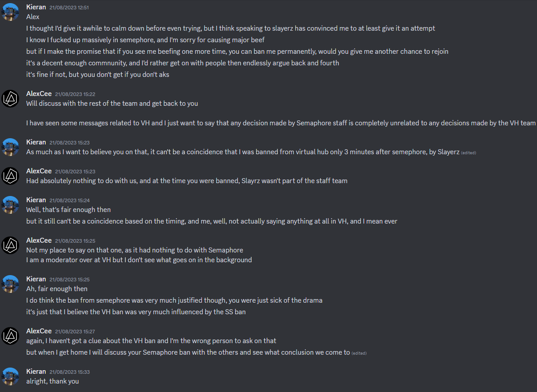Click Kieran's avatar beside the 15:23 message

(10, 147)
